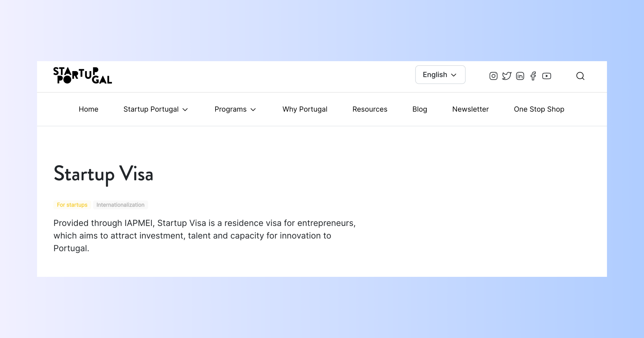Click the search magnifier icon

point(580,76)
